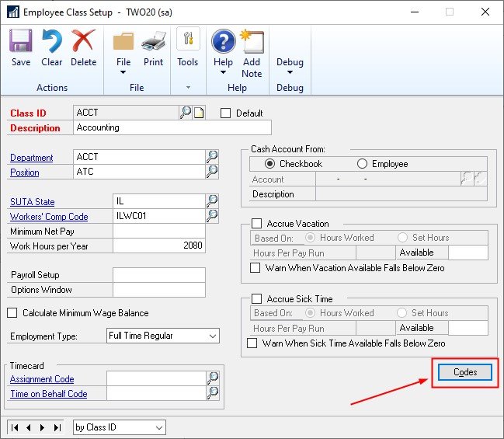Open the by Class ID sort dropdown

158,428
